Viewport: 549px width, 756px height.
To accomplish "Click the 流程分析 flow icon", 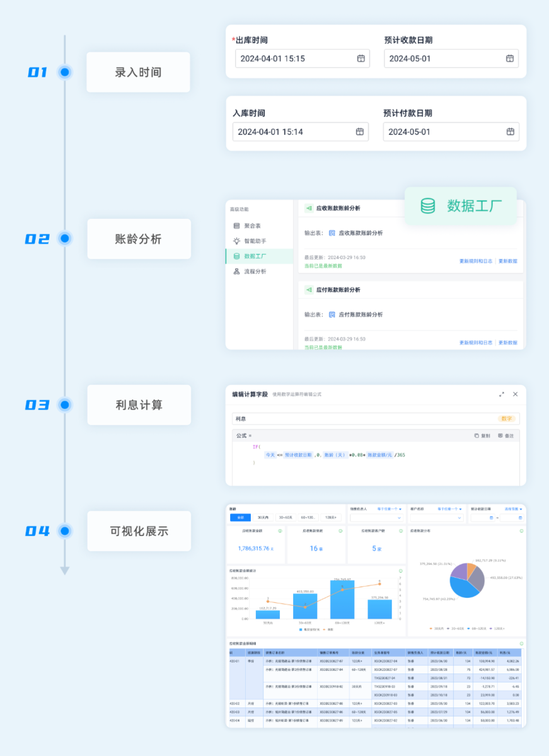I will [x=236, y=271].
